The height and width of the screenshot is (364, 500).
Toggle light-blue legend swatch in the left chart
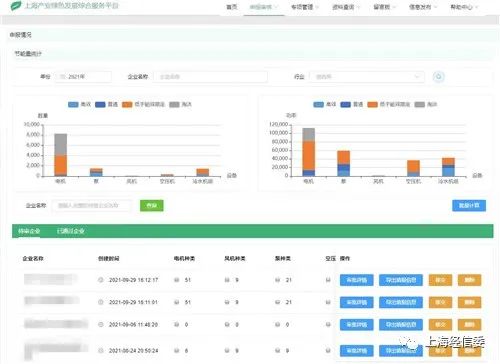pos(73,105)
